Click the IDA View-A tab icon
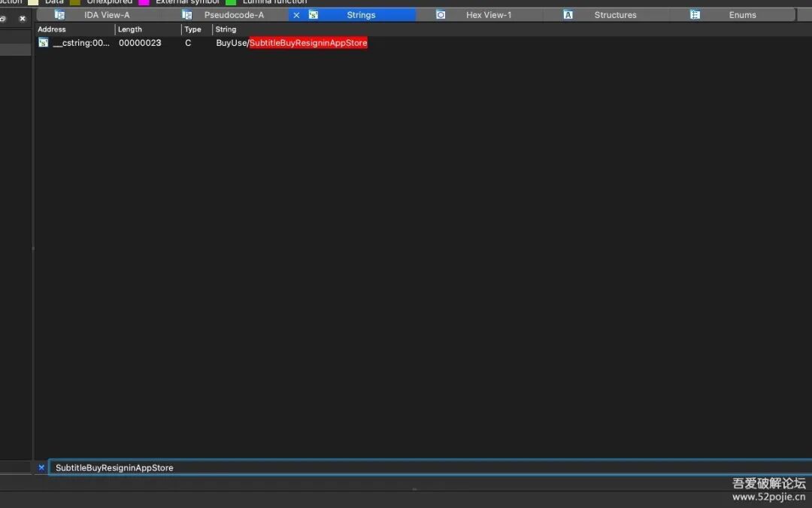Viewport: 812px width, 508px height. 59,14
